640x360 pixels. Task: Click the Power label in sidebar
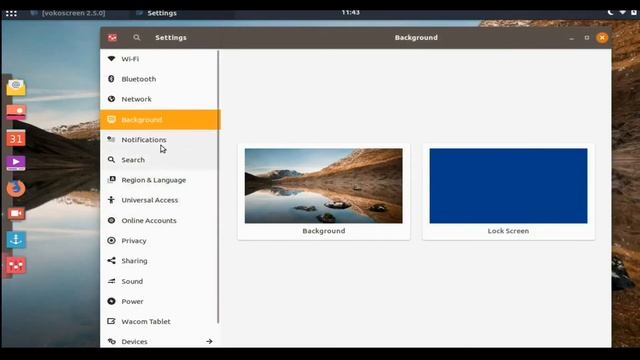132,301
